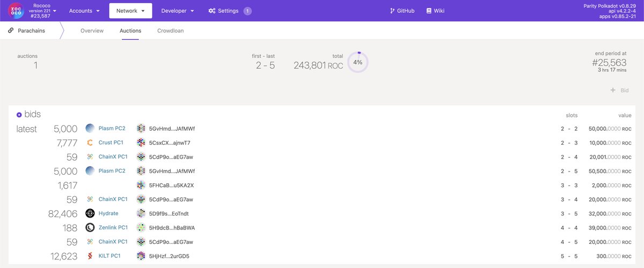Click identicon for 5FHCaB...u5KA2X
Viewport: 644px width, 268px height.
tap(141, 185)
